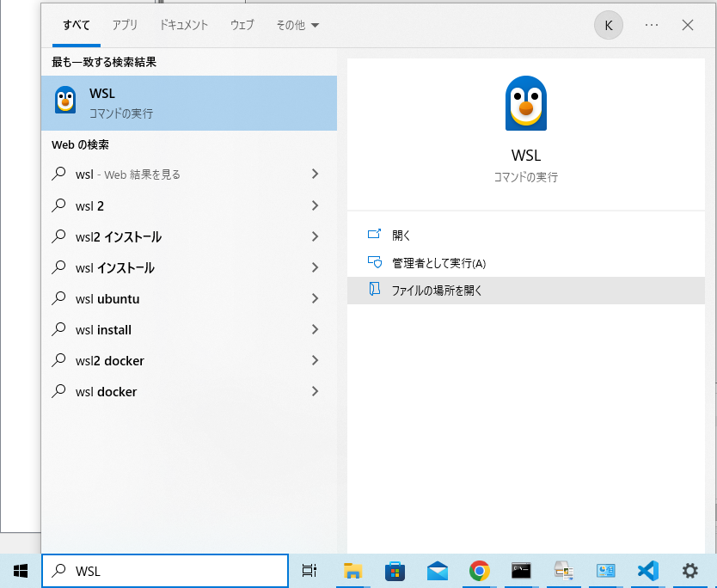Screen dimensions: 717x588
Task: Expand chevron for 'wsl ubuntu'
Action: 315,298
